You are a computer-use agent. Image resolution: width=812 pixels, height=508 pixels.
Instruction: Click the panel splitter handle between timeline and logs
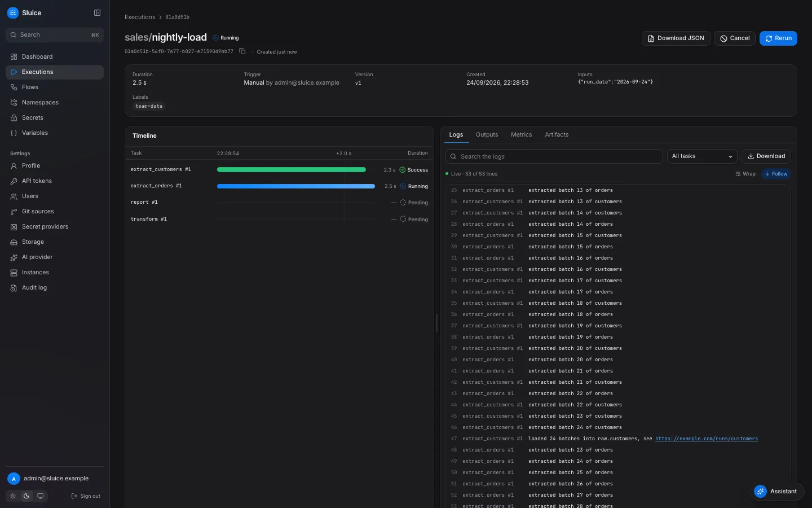(437, 323)
